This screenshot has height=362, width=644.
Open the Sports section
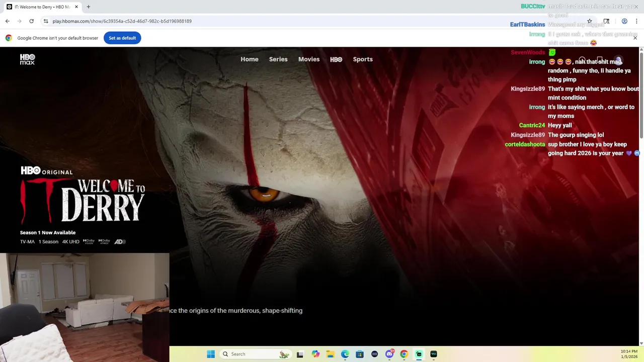[363, 59]
